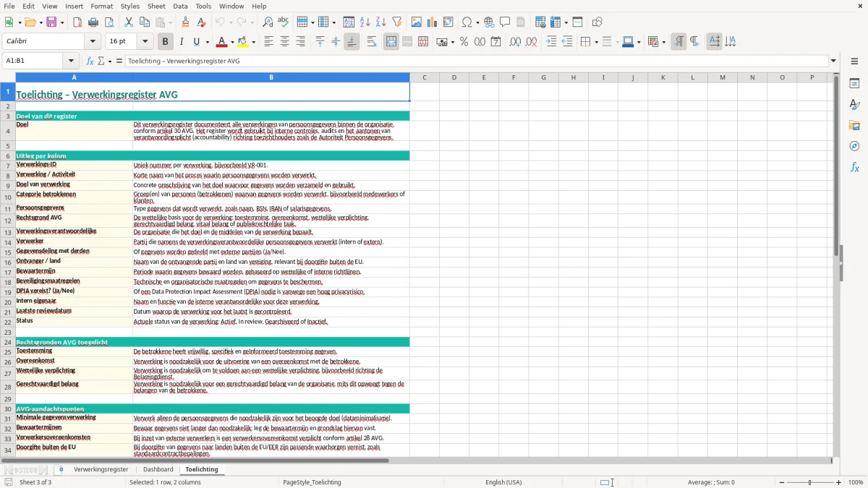Viewport: 868px width, 488px height.
Task: Click the Insert Special Character omega icon
Action: pos(467,22)
